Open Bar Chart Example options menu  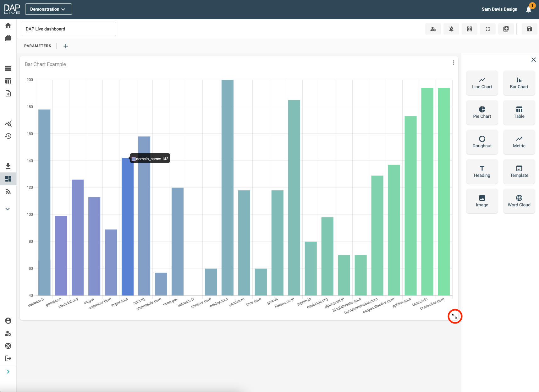pyautogui.click(x=453, y=63)
